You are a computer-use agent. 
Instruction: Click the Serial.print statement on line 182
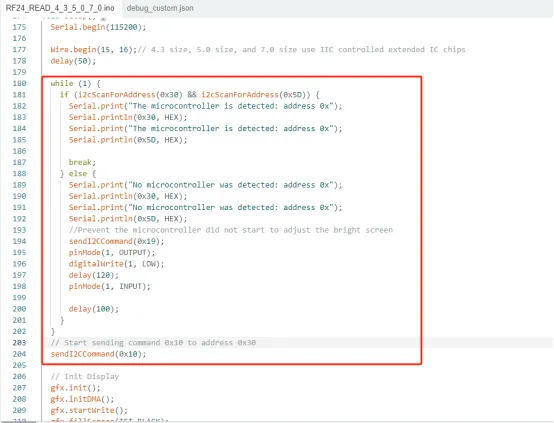(x=205, y=106)
